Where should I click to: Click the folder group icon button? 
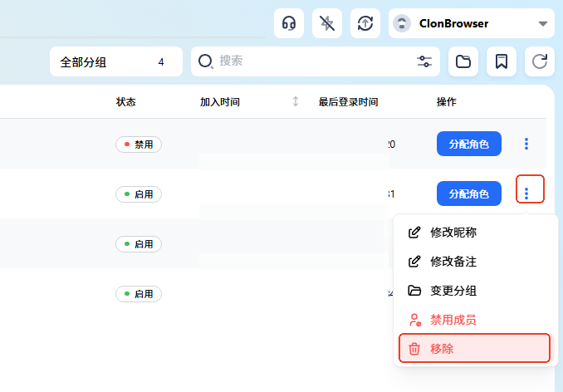(x=463, y=61)
